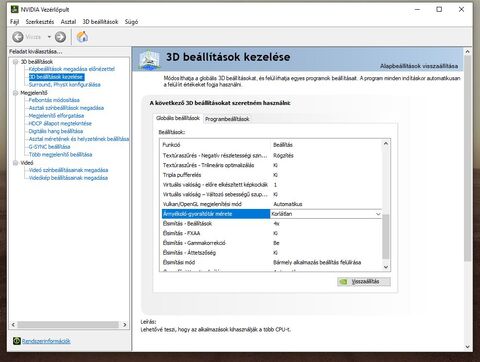Click the settings list scrollbar thumb

coord(386,237)
